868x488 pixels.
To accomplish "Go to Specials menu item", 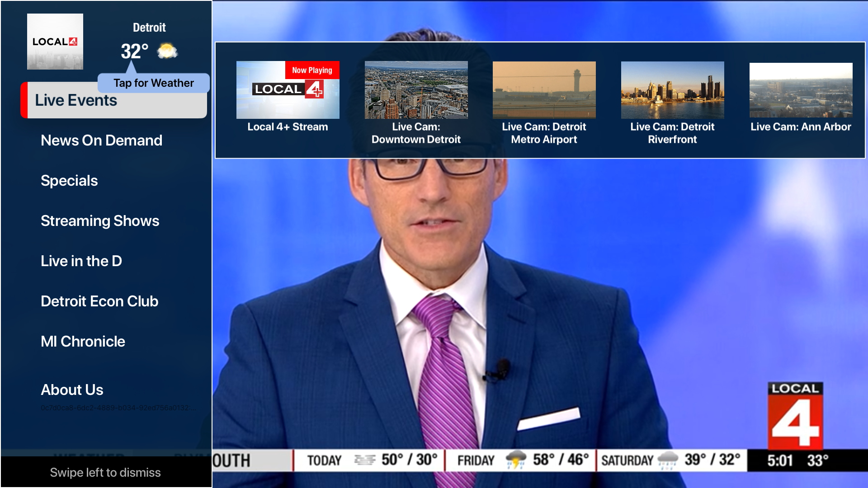I will tap(69, 181).
